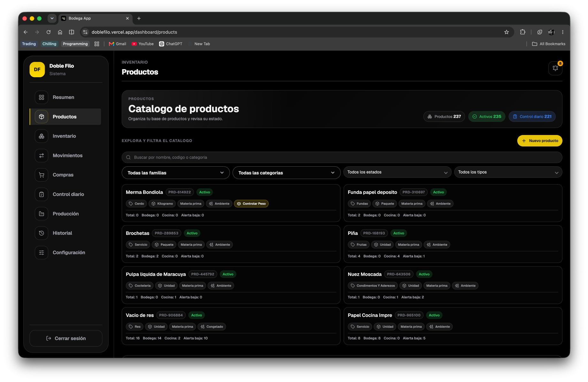Toggle the browser side panel icon

click(72, 32)
